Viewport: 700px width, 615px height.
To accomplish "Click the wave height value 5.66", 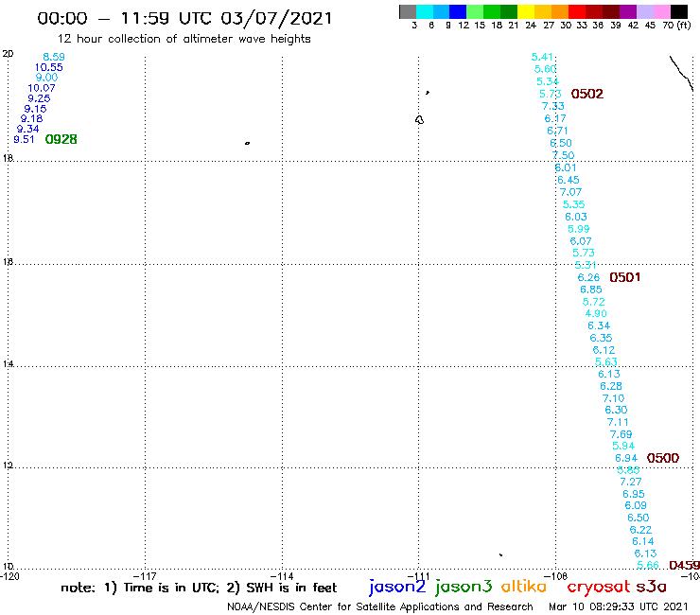I will coord(648,565).
